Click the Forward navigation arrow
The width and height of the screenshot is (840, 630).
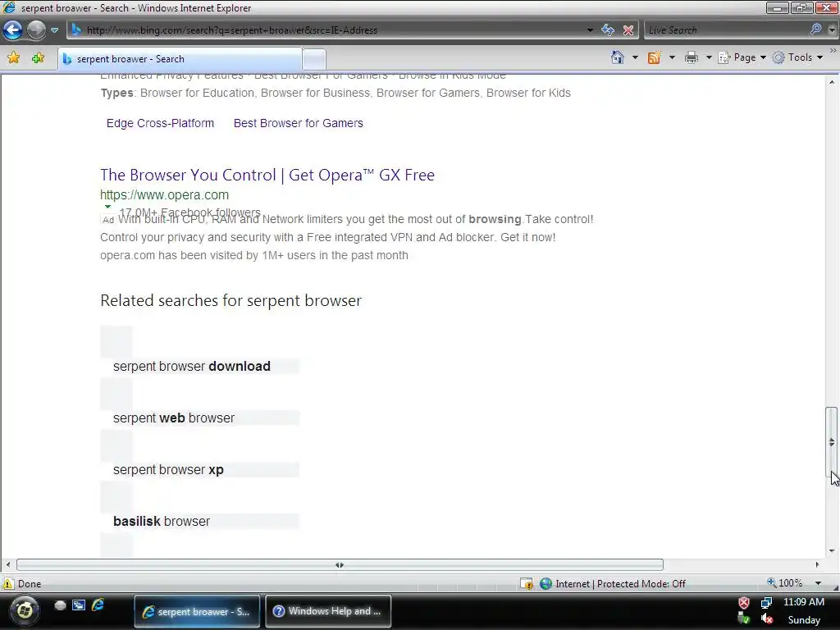(x=36, y=30)
